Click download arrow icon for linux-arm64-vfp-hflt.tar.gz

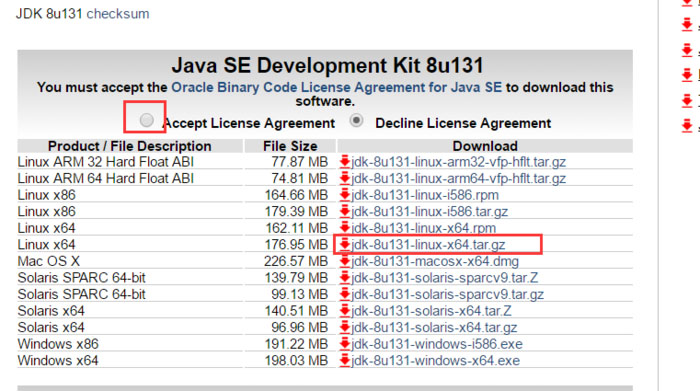click(x=345, y=178)
